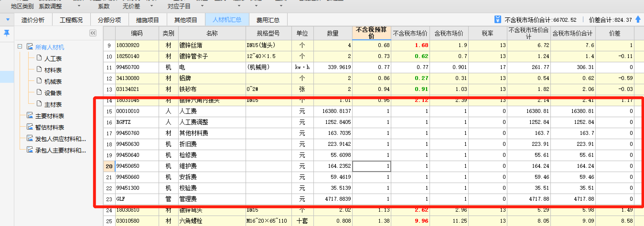
Task: Click the 系数调整 toolbar button
Action: [50, 6]
